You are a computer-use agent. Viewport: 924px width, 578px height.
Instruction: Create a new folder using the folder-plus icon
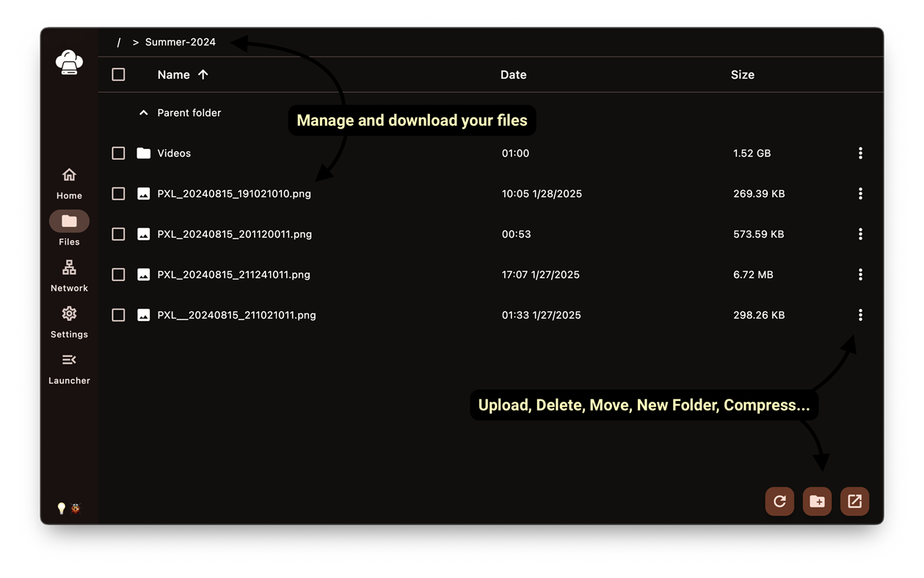[x=817, y=501]
